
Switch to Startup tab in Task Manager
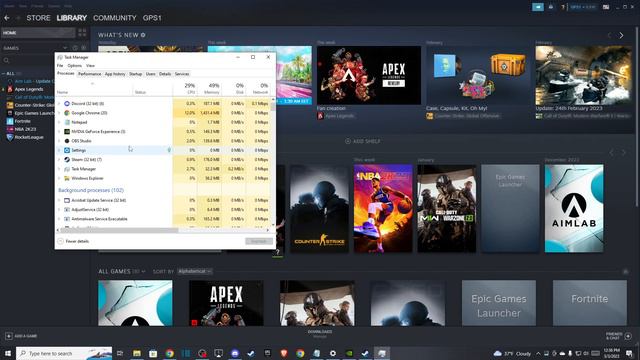click(x=136, y=74)
